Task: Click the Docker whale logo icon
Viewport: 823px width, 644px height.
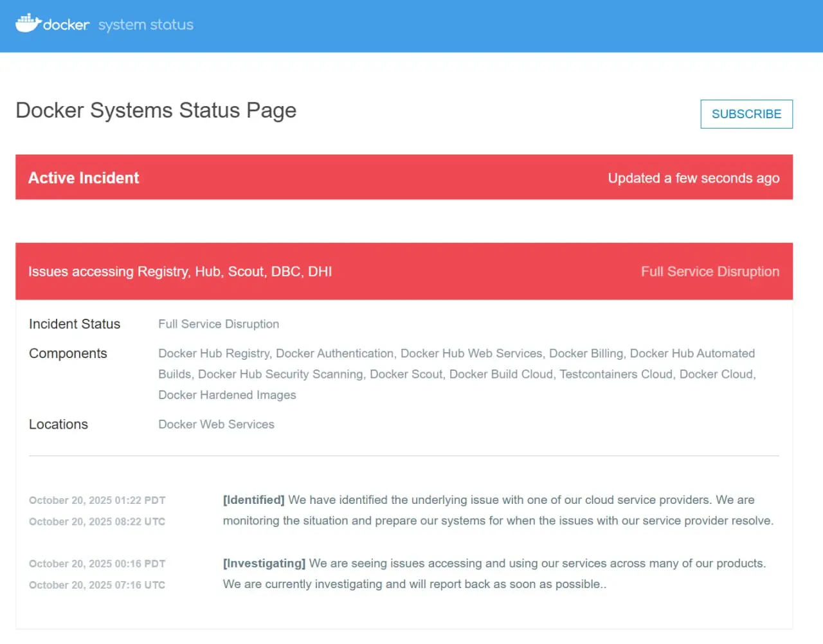Action: pyautogui.click(x=29, y=23)
